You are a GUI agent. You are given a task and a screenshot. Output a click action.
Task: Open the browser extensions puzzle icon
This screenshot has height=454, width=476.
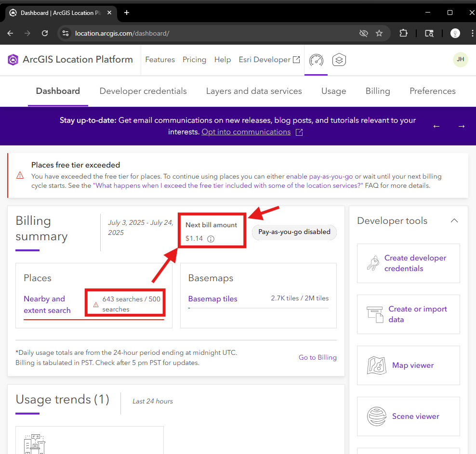click(403, 33)
